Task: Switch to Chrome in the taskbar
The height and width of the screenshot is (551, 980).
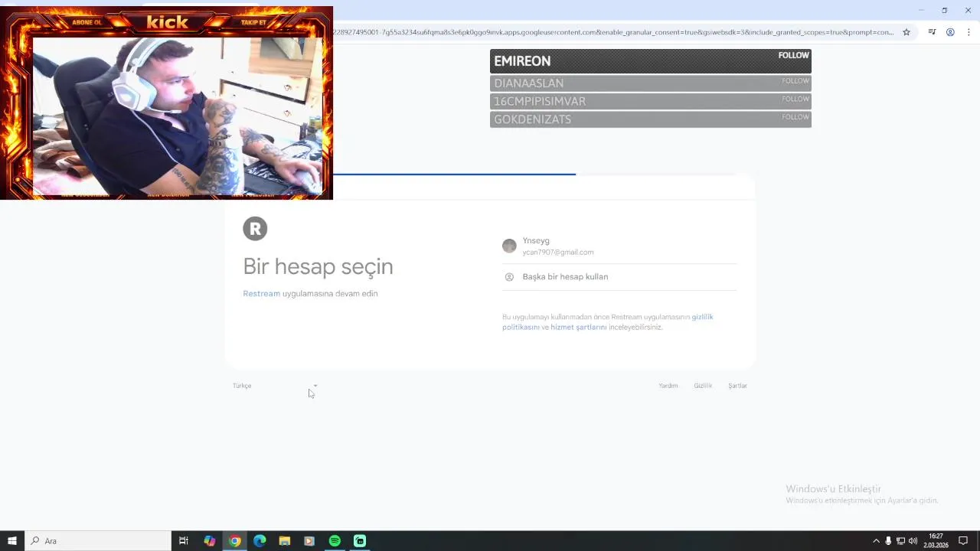Action: (235, 541)
